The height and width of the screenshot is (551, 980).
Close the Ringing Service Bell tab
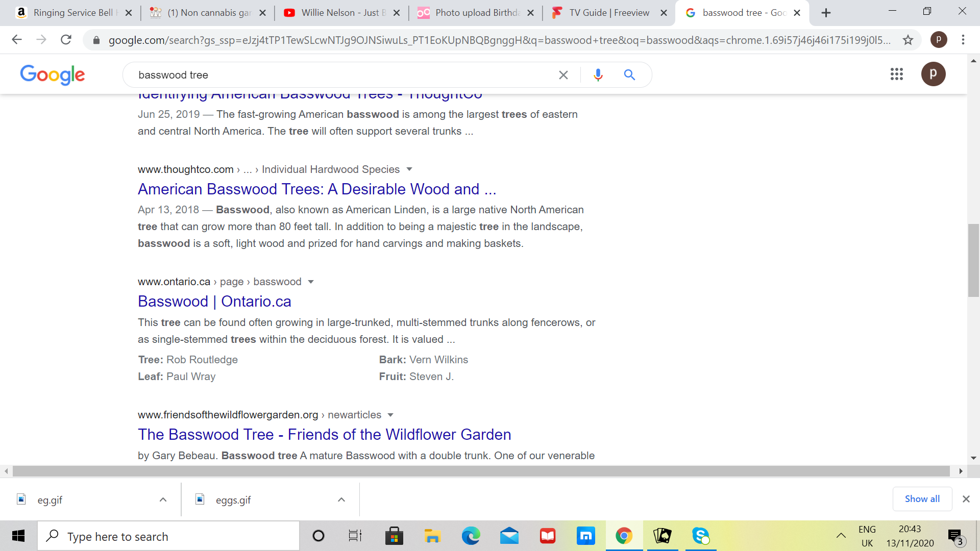coord(129,13)
